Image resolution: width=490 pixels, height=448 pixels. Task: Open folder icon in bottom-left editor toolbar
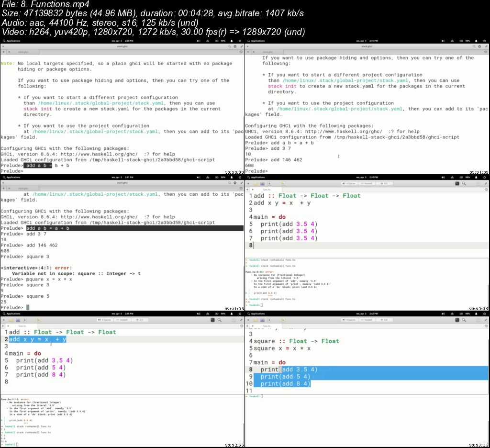11,320
